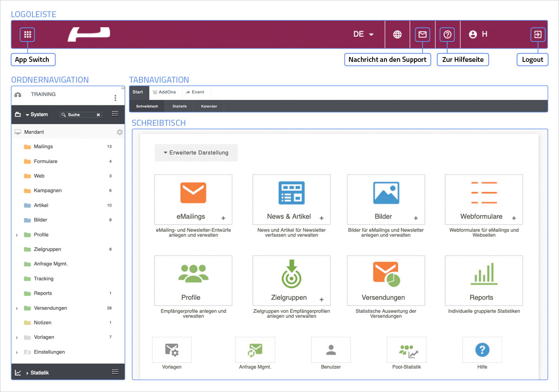Open the Vorlagen small tile
Image resolution: width=559 pixels, height=392 pixels.
point(172,350)
